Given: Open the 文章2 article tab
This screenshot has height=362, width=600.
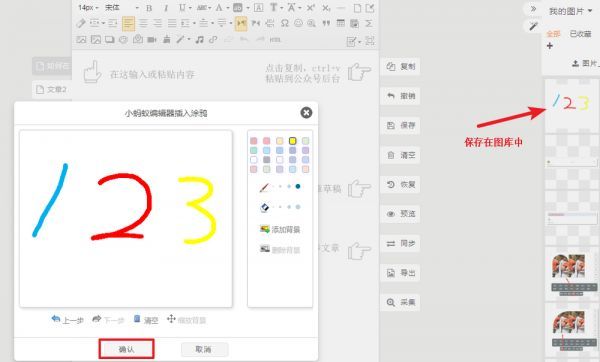Looking at the screenshot, I should [52, 90].
